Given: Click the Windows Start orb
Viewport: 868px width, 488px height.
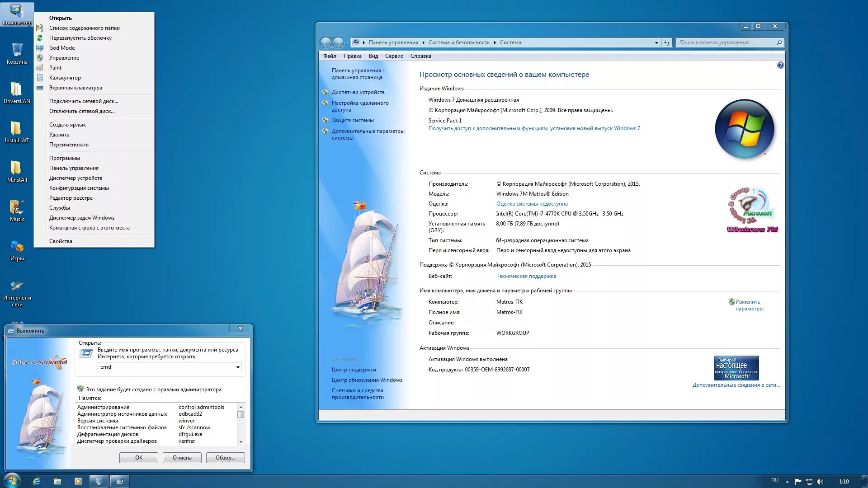Looking at the screenshot, I should (x=12, y=481).
